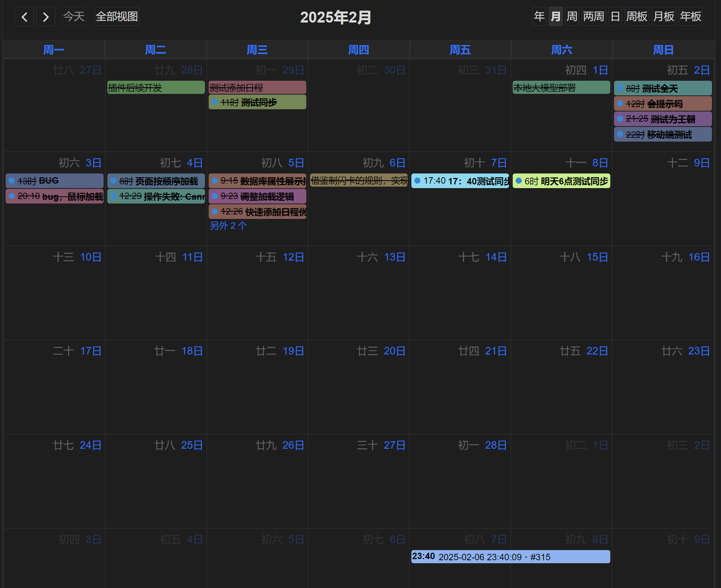
Task: Switch to 周板 week board view
Action: point(637,17)
